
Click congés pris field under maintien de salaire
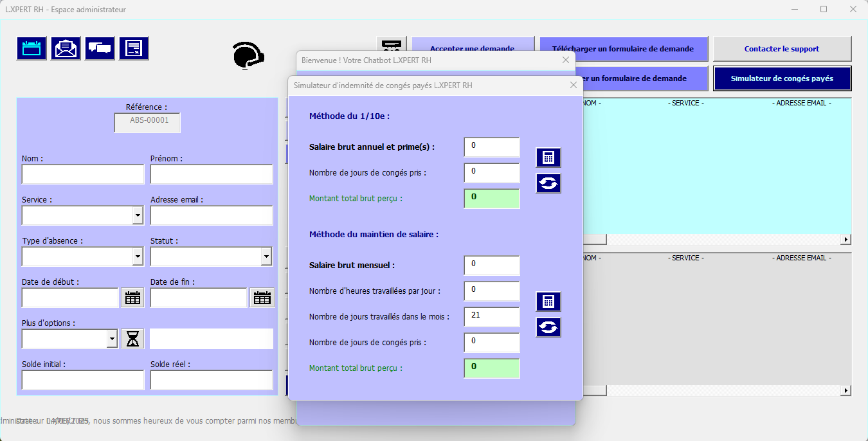tap(492, 343)
